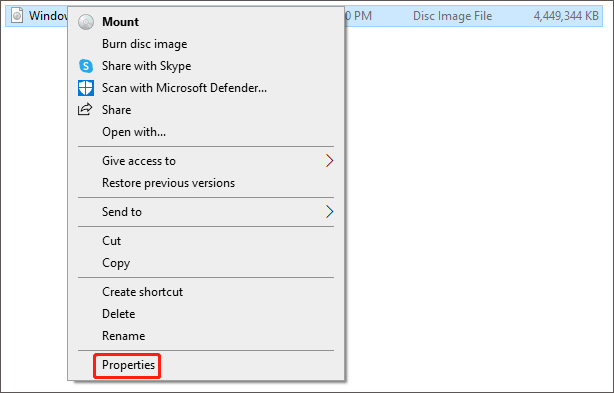Select Share with Skype
The height and width of the screenshot is (393, 614).
coord(146,66)
